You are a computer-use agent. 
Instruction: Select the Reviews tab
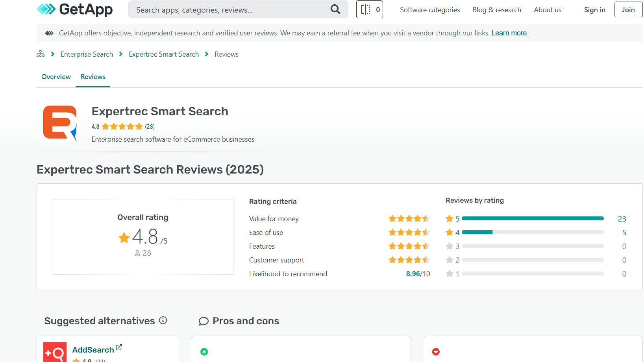coord(93,77)
